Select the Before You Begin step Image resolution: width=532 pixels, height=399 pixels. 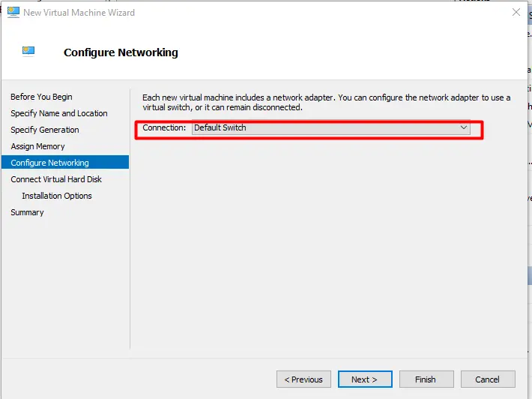click(x=41, y=97)
